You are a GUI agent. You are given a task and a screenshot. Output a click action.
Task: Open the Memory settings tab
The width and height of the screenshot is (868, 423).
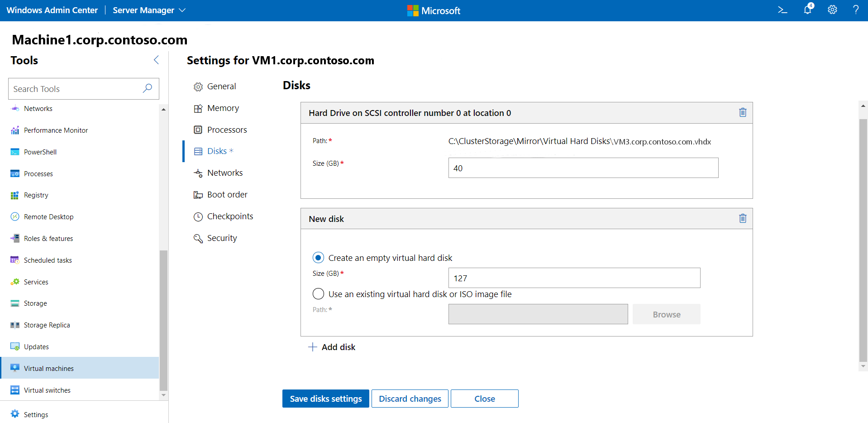click(x=223, y=108)
